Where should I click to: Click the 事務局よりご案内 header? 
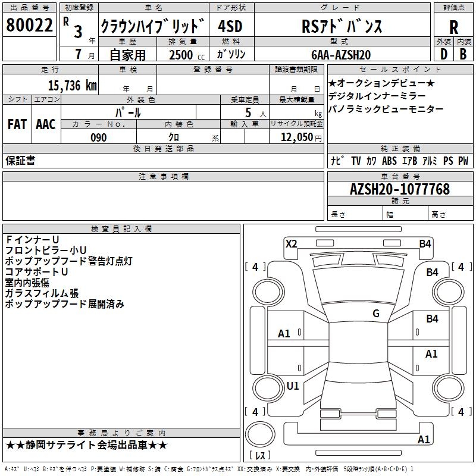point(121,433)
